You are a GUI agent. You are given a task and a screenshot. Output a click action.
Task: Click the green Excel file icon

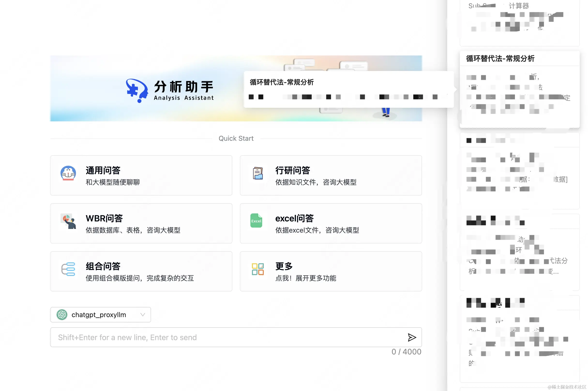coord(256,220)
